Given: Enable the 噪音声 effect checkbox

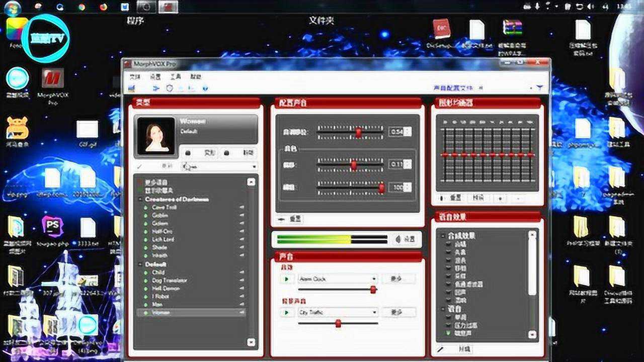Looking at the screenshot, I should click(448, 333).
